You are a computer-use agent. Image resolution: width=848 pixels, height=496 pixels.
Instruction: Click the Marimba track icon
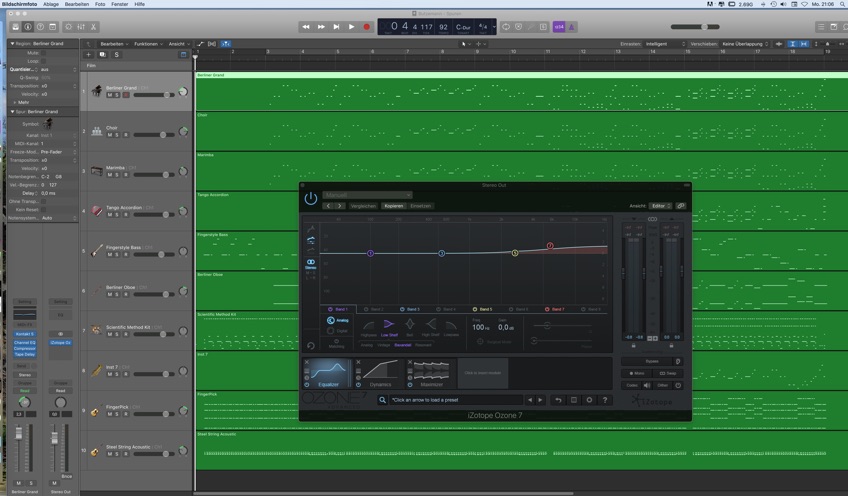(97, 171)
